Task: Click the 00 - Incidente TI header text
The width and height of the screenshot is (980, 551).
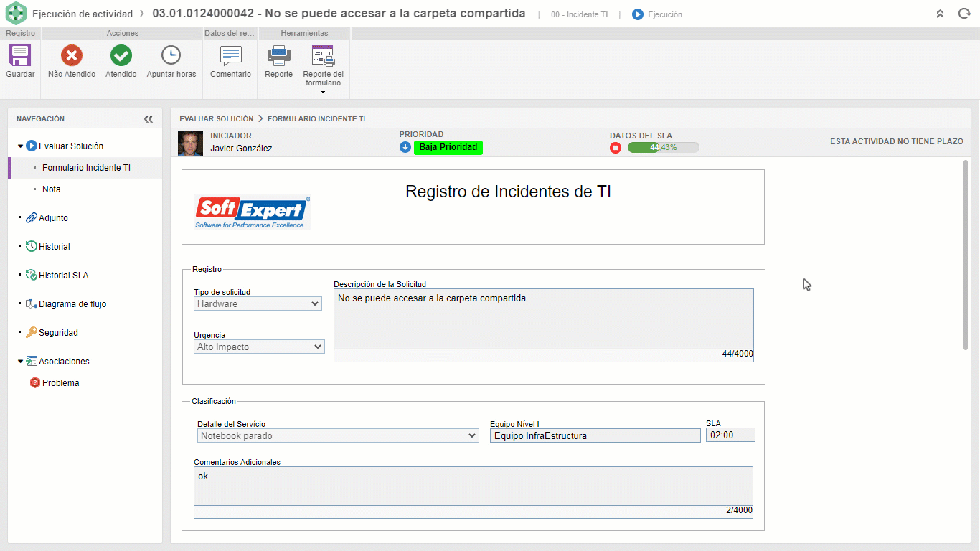Action: [580, 14]
